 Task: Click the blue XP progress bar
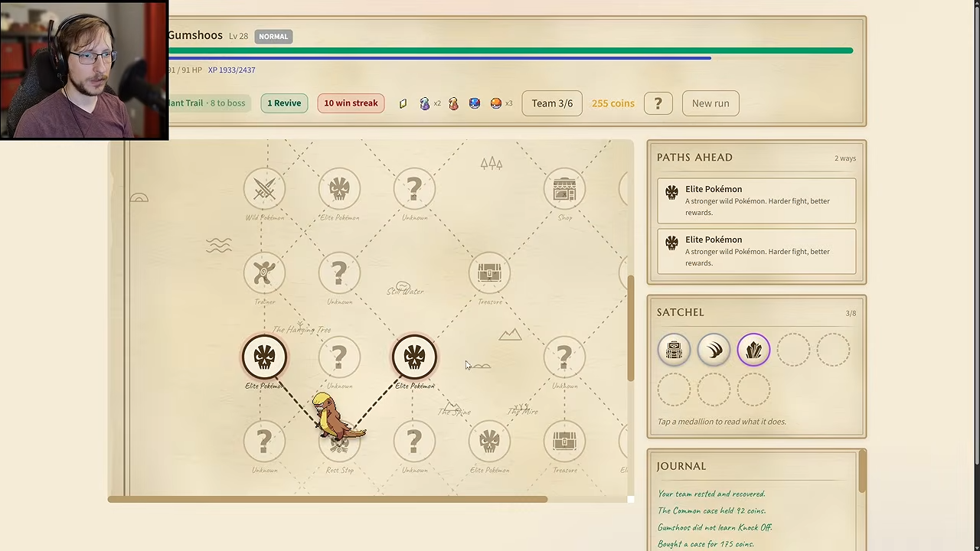pos(439,58)
